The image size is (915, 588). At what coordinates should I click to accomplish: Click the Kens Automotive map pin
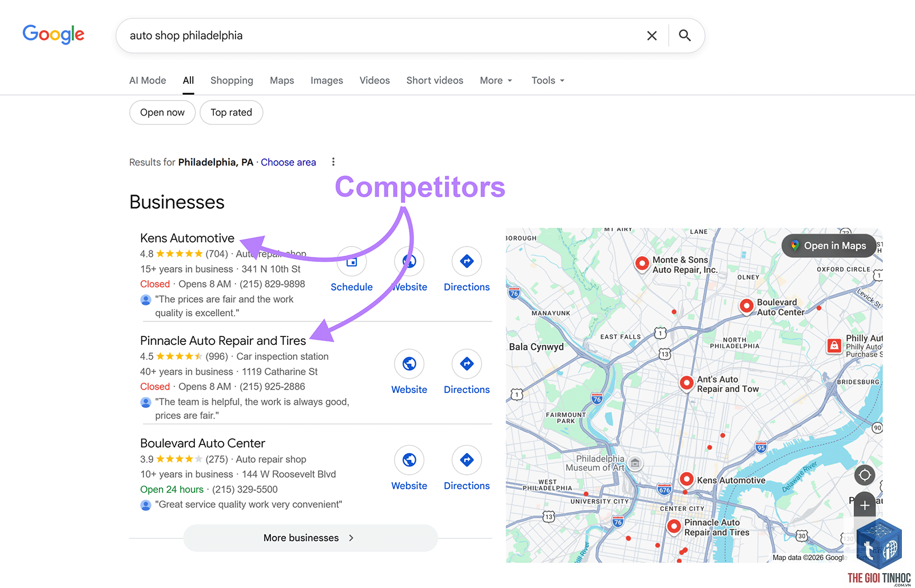pyautogui.click(x=687, y=479)
